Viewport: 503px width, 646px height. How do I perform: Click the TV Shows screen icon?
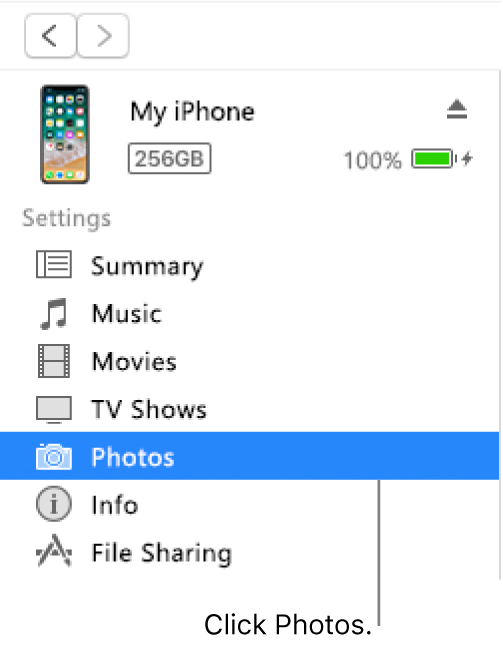(x=54, y=410)
